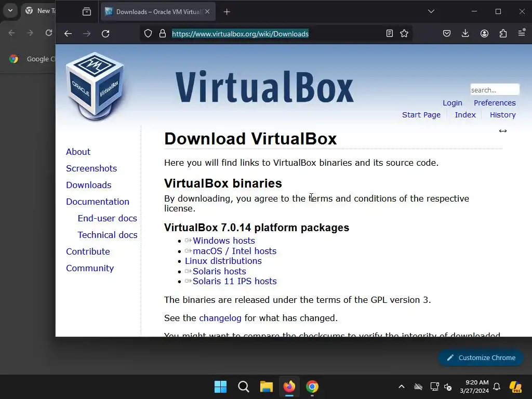The image size is (532, 399).
Task: Toggle Firefox reader view icon
Action: point(390,34)
